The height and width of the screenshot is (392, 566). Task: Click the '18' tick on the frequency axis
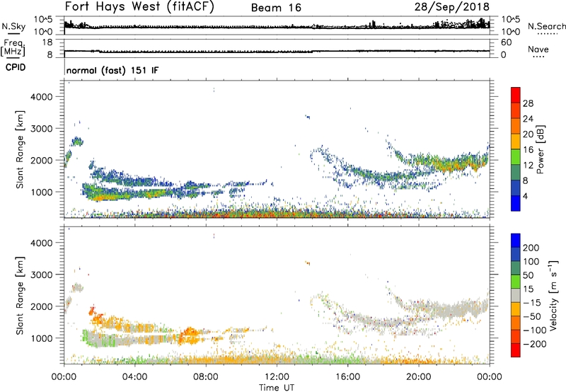pyautogui.click(x=47, y=42)
